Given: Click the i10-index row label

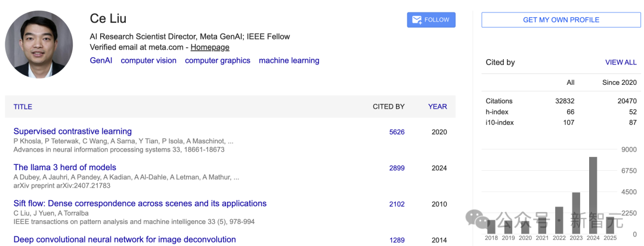Looking at the screenshot, I should tap(500, 122).
